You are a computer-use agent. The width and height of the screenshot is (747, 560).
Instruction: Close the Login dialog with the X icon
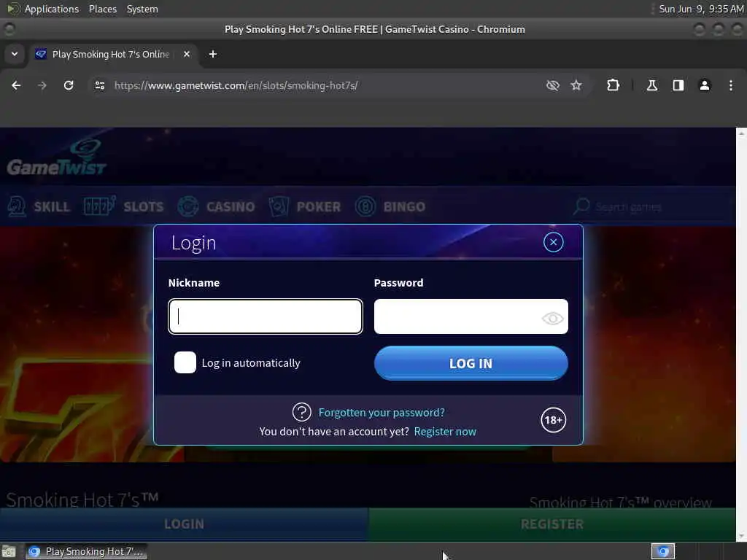click(553, 242)
